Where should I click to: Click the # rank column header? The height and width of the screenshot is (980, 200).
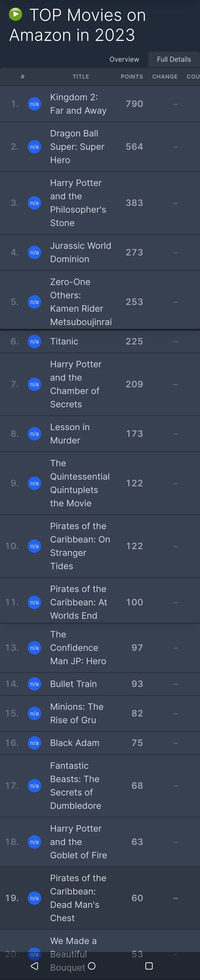(x=23, y=76)
